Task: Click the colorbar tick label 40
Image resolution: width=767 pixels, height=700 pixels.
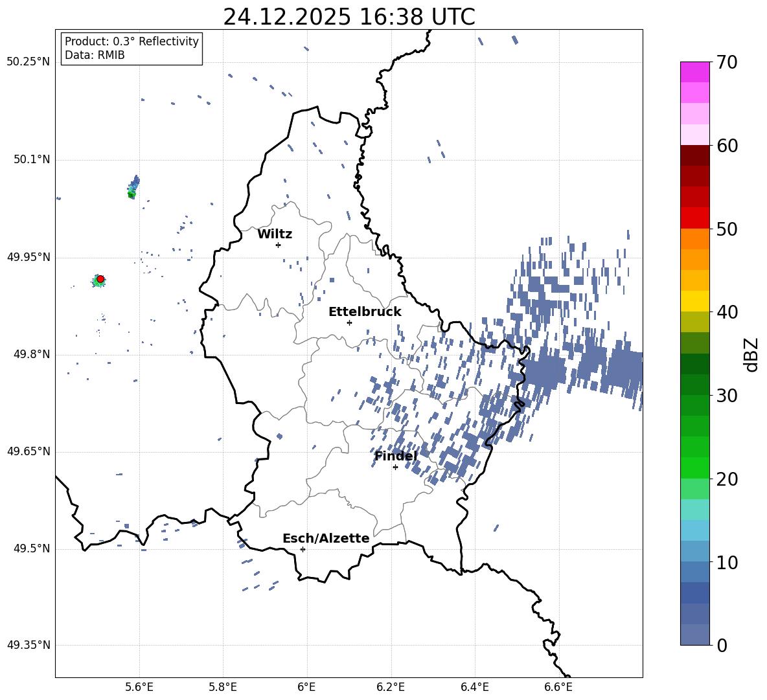Action: pyautogui.click(x=727, y=312)
